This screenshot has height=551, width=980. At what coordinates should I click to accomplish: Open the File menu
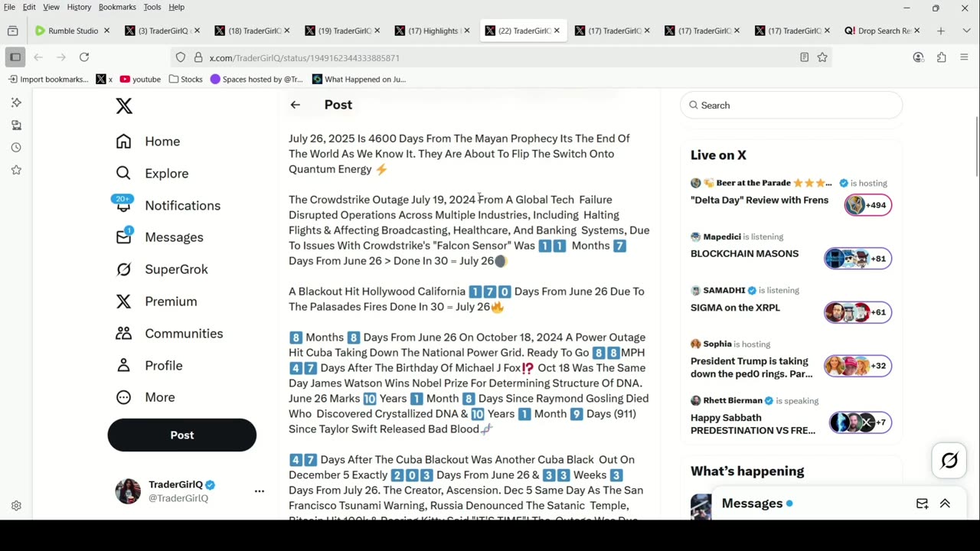pos(9,7)
